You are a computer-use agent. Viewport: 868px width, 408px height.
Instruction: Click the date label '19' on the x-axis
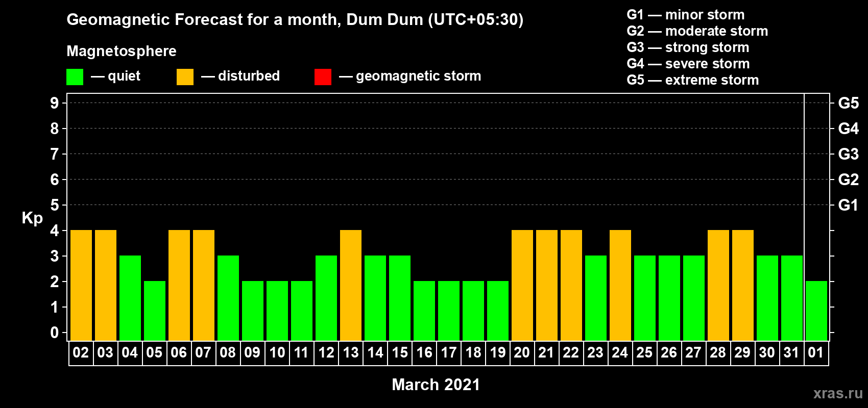[x=498, y=353]
